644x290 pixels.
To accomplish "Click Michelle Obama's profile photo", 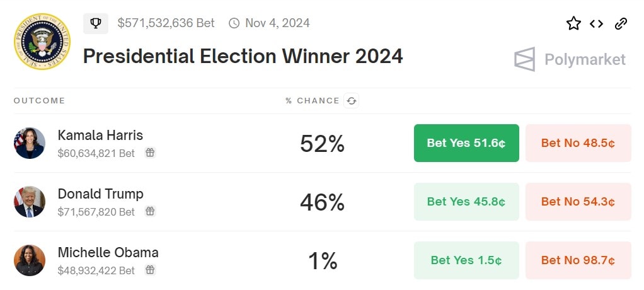I will [x=30, y=260].
